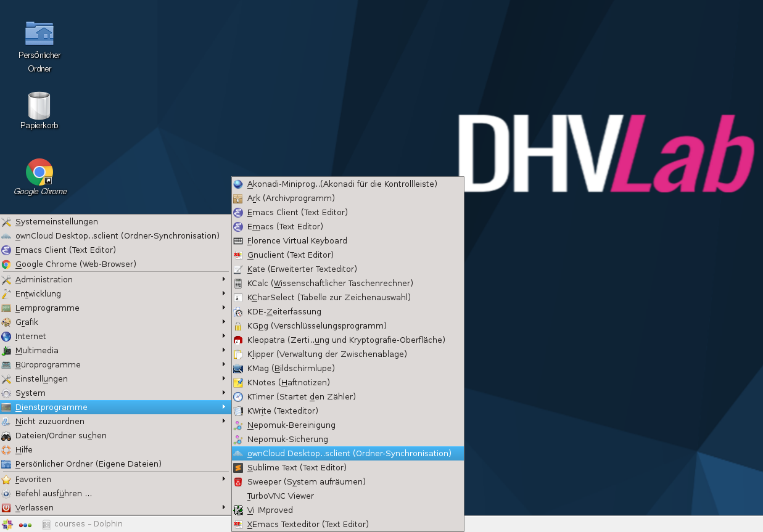Select highlighted ownCloud entry in Dienstprogramme submenu
The height and width of the screenshot is (532, 763).
point(348,453)
